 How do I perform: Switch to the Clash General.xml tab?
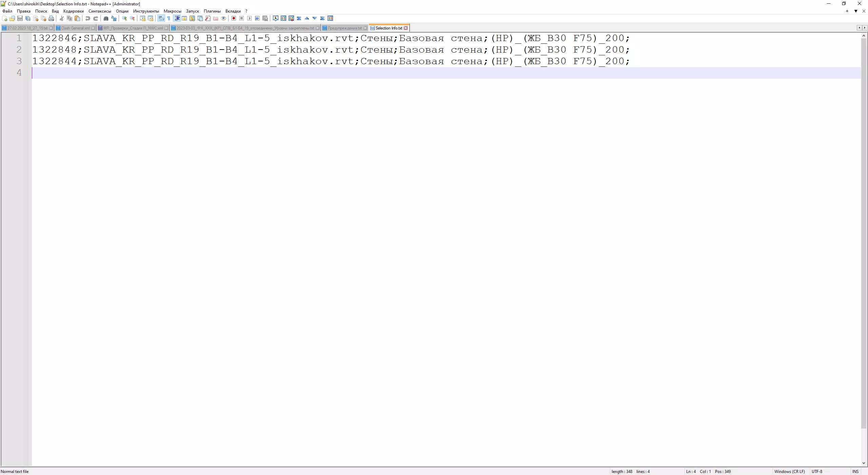(75, 28)
